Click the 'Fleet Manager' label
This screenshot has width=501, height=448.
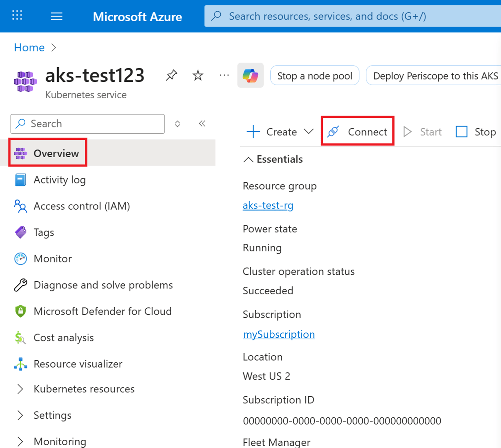(x=276, y=442)
